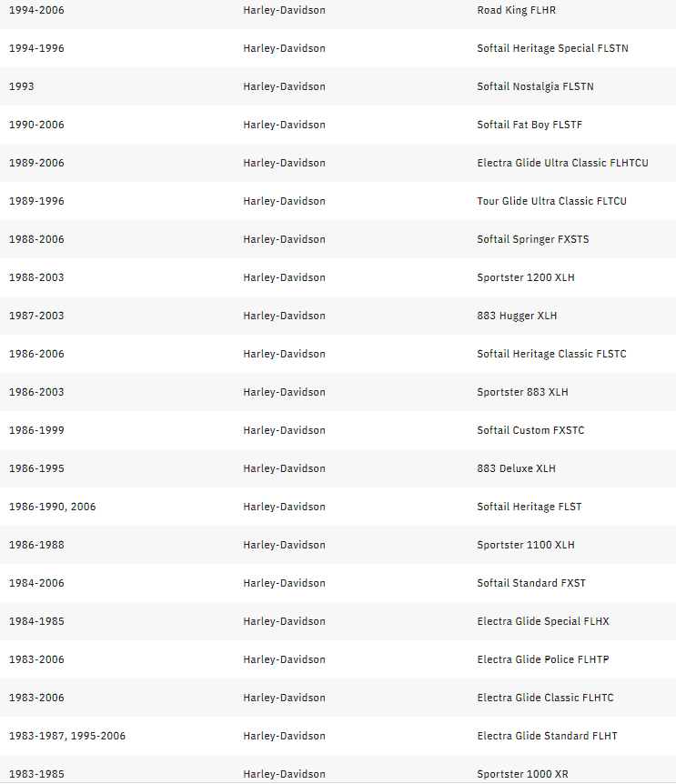Viewport: 676px width, 784px height.
Task: Click the 1986-1990, 2006 year cell
Action: pos(53,507)
